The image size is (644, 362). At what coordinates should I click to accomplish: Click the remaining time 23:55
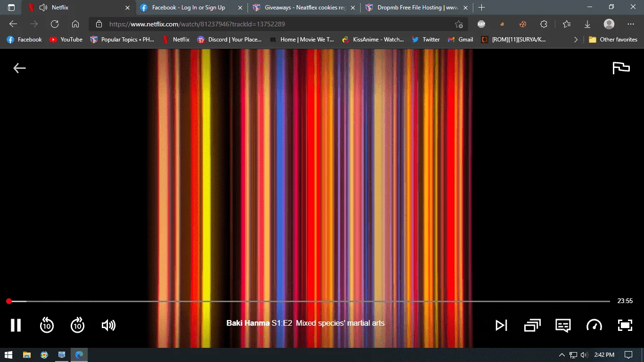click(x=625, y=301)
